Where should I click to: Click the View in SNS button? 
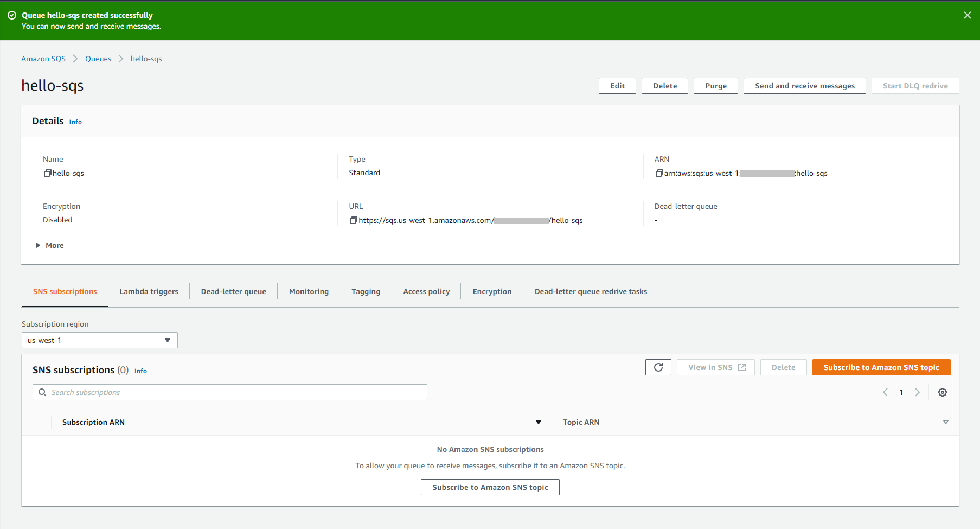(x=716, y=367)
